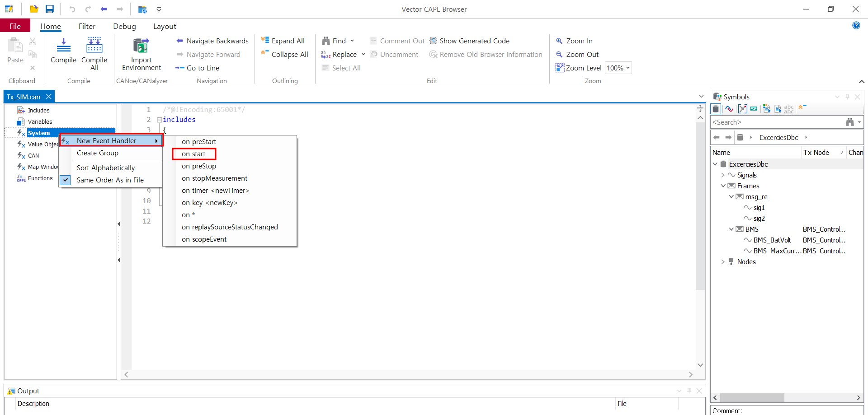The image size is (868, 415).
Task: Click Go to Line
Action: pos(198,68)
